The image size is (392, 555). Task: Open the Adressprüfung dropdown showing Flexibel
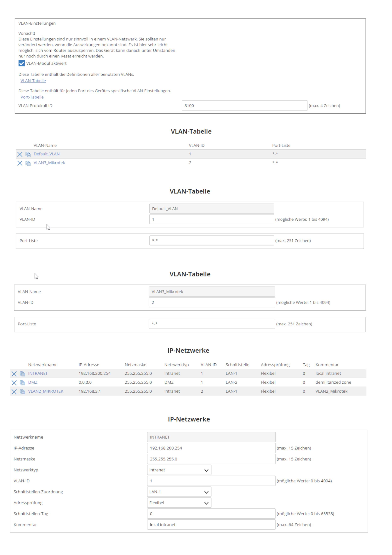coord(179,502)
